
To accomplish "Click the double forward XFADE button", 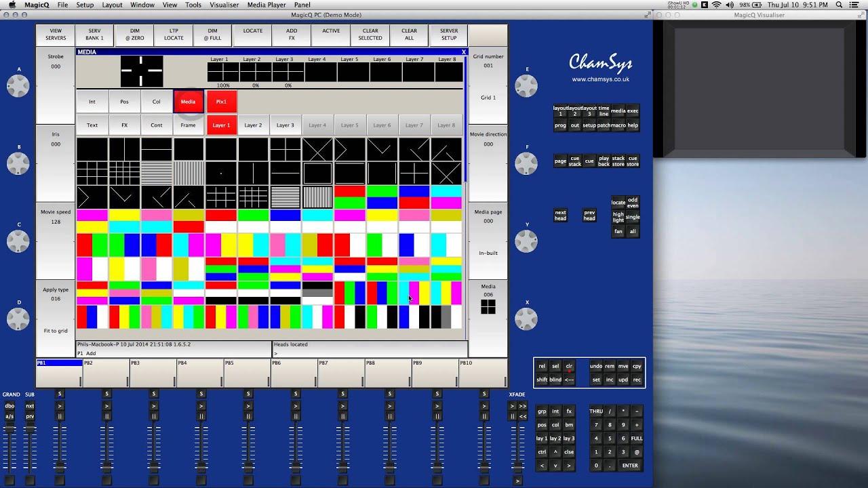I will tap(523, 406).
